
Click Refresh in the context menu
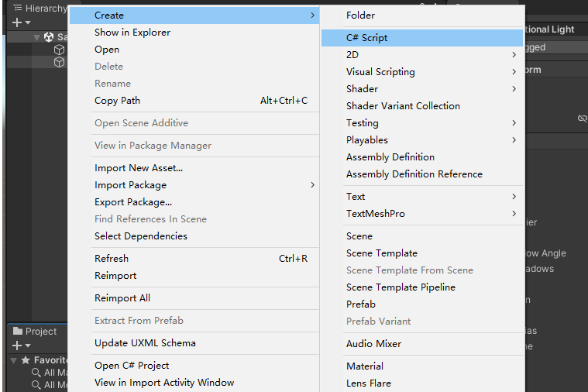194,259
